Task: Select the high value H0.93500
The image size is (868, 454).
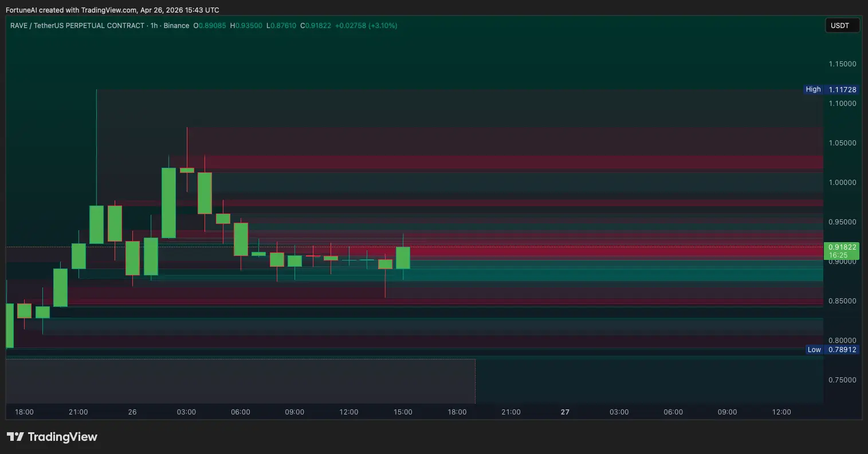Action: tap(246, 26)
